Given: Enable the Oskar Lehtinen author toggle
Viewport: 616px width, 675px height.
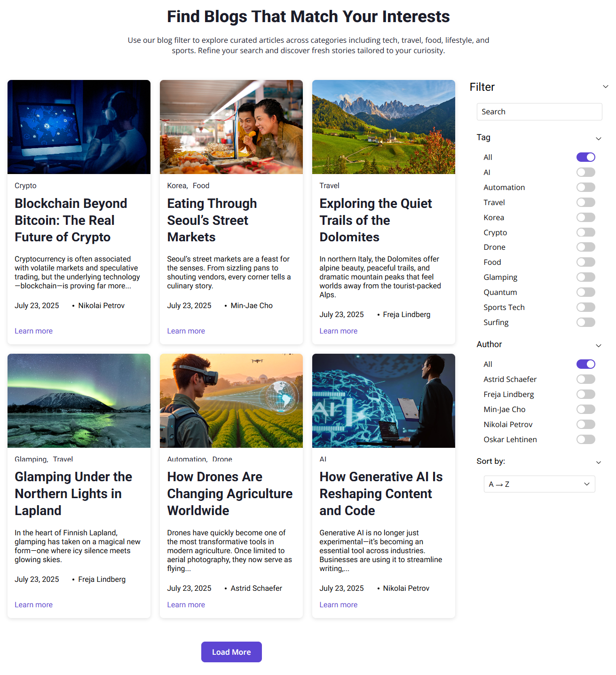Looking at the screenshot, I should 585,439.
